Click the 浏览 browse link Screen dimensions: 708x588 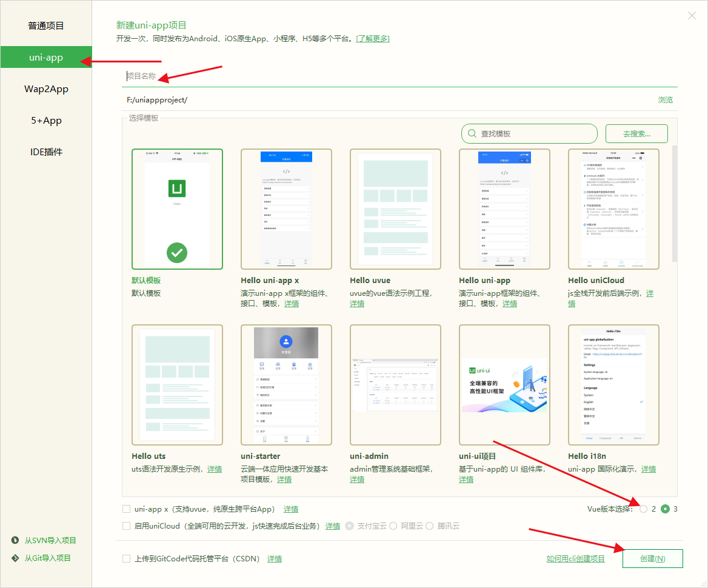tap(665, 100)
